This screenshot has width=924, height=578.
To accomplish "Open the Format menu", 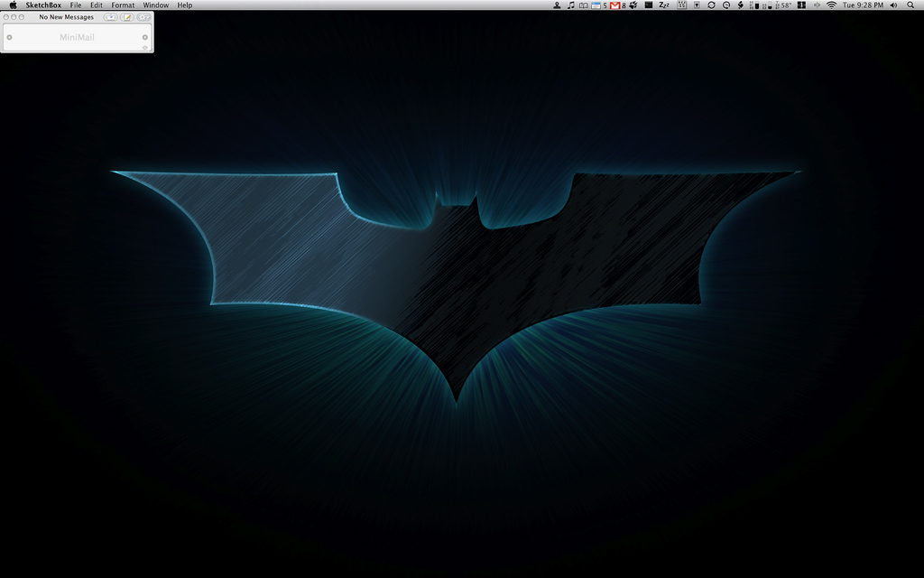I will click(x=123, y=5).
